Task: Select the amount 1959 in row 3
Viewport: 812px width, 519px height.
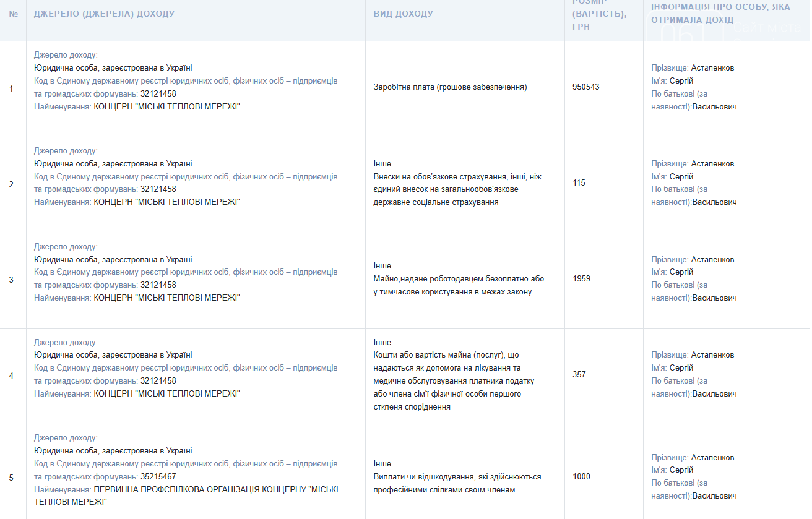Action: coord(581,279)
